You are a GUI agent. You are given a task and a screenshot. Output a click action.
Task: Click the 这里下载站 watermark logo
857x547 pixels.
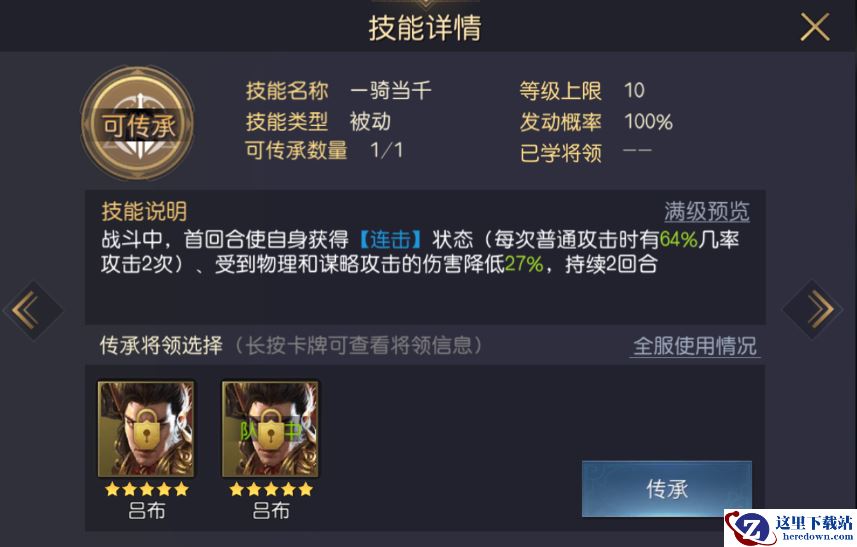790,527
